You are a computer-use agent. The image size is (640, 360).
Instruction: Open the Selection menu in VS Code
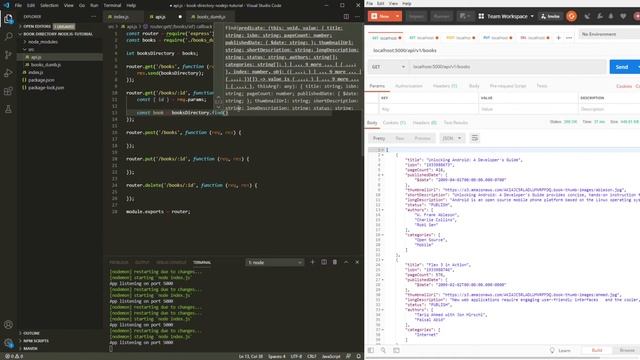tap(49, 5)
